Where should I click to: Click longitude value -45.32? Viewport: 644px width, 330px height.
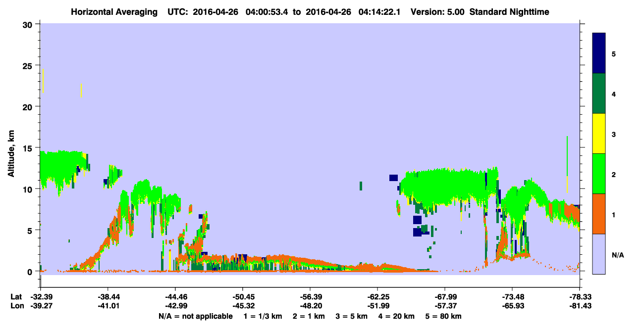(x=243, y=306)
